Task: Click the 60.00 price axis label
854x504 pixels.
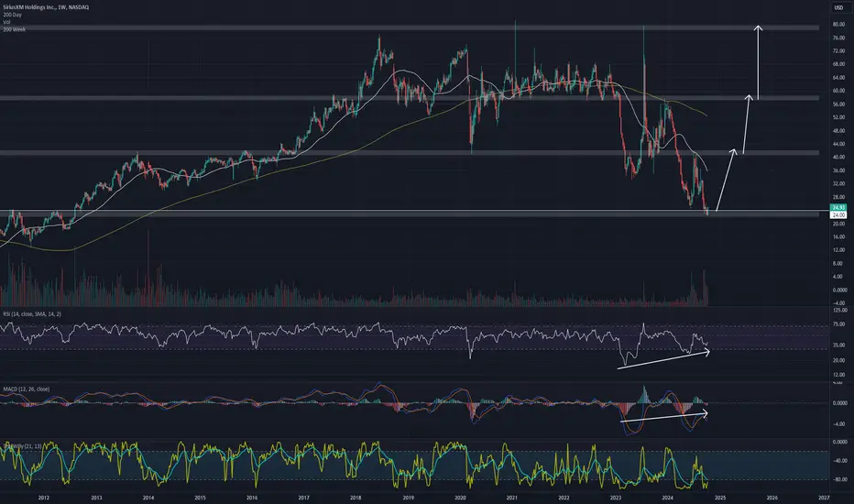Action: coord(838,91)
